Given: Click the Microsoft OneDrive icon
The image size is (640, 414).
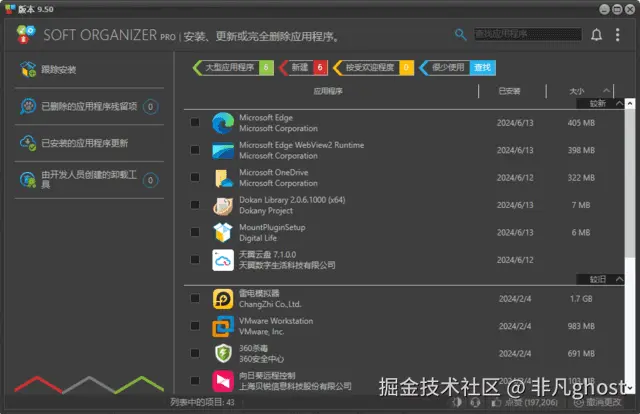Looking at the screenshot, I should pyautogui.click(x=223, y=178).
